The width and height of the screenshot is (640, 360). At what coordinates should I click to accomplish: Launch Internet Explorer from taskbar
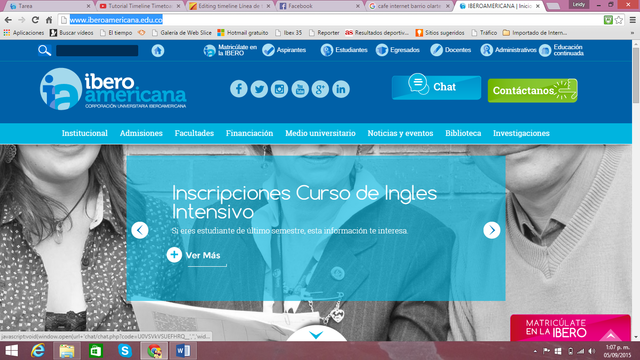click(x=38, y=351)
